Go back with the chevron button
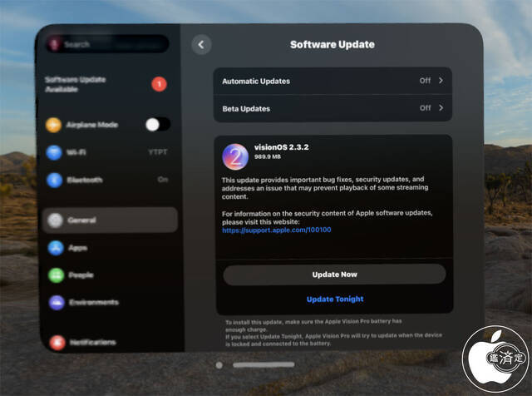 tap(201, 44)
